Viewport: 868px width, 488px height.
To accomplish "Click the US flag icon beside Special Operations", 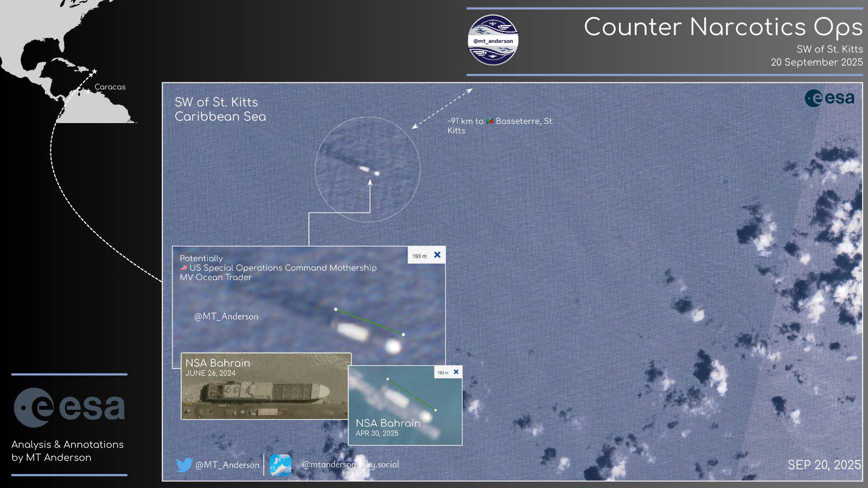I will coord(184,268).
